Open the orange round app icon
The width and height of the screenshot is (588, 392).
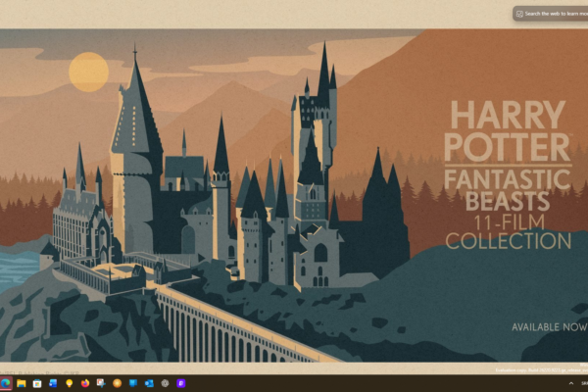(117, 383)
